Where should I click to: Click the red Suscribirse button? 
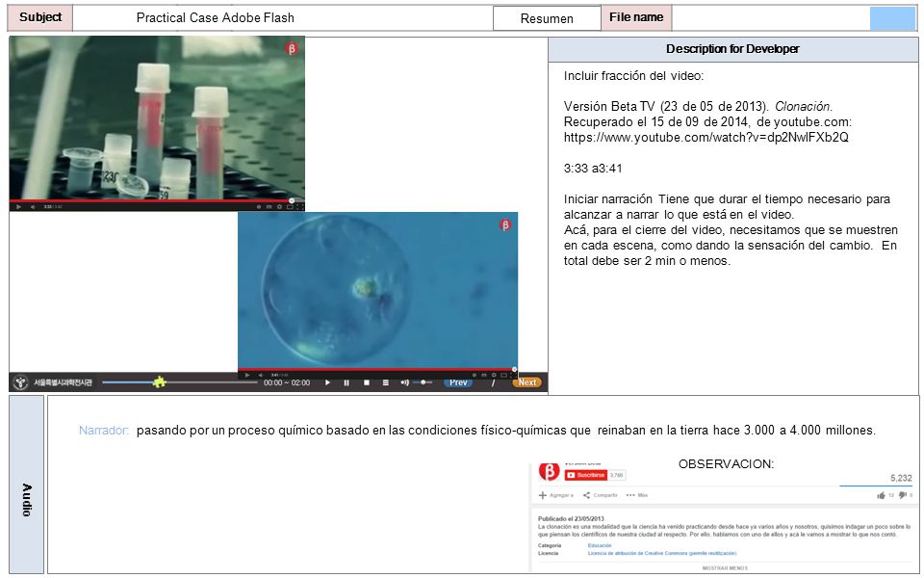[x=585, y=475]
